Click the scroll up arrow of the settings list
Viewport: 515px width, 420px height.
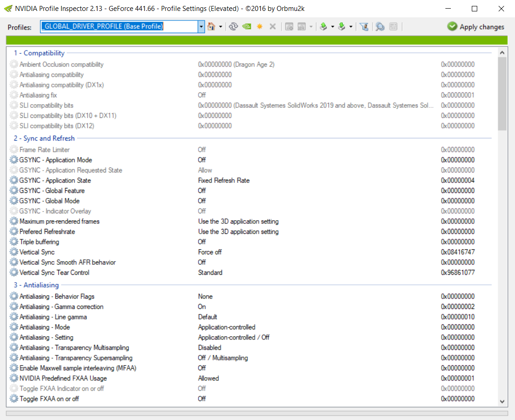(502, 52)
